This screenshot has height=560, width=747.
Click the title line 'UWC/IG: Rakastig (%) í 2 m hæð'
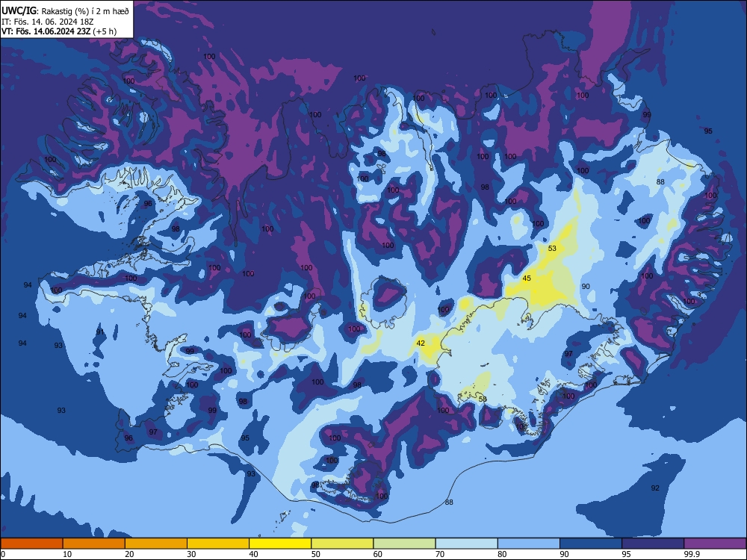click(65, 11)
